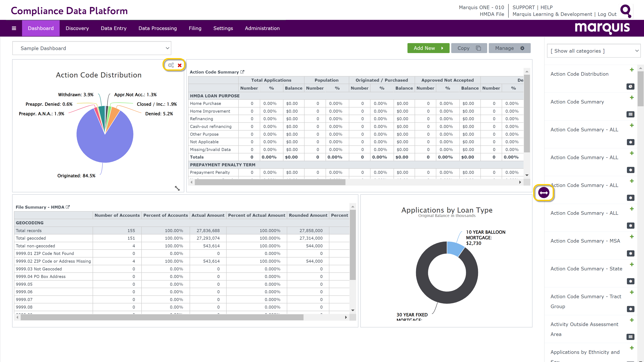Add Action Code Summary - State with plus
The width and height of the screenshot is (644, 362).
coord(632,264)
